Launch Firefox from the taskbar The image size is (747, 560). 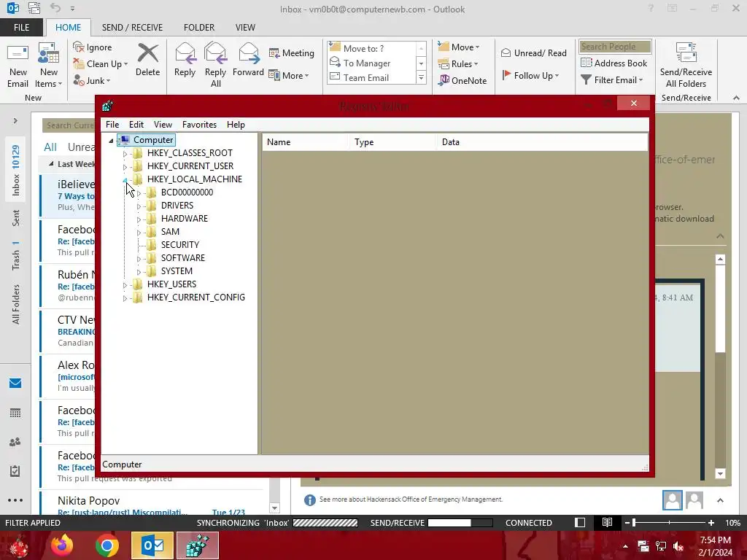62,545
